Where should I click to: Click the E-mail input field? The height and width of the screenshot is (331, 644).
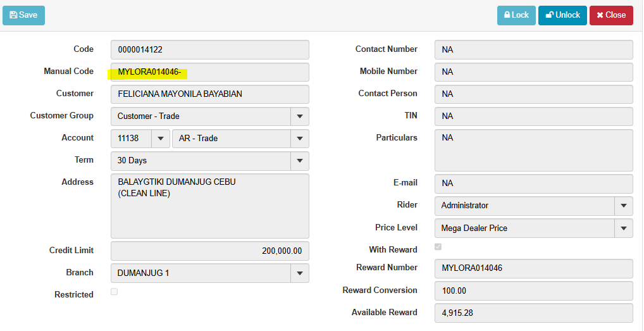tap(533, 184)
